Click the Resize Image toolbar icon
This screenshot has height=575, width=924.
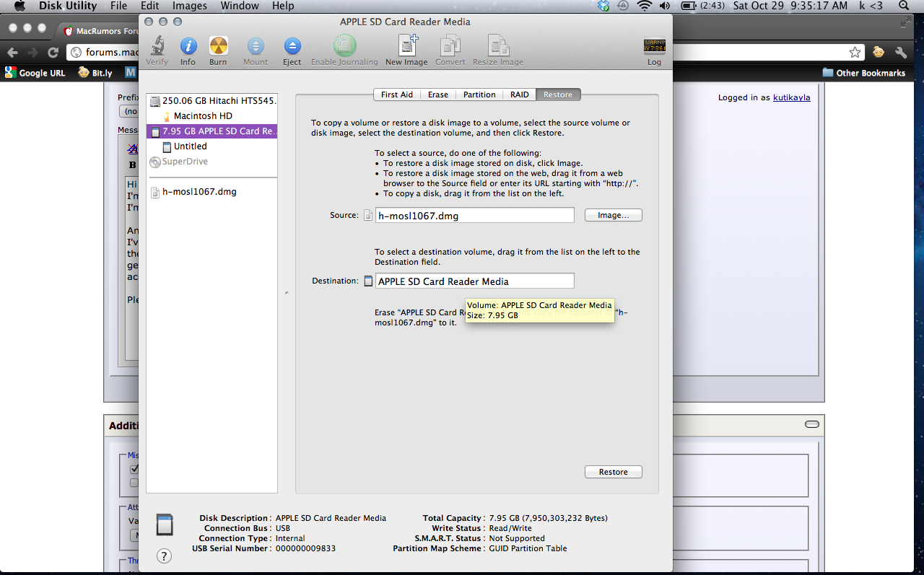click(498, 46)
